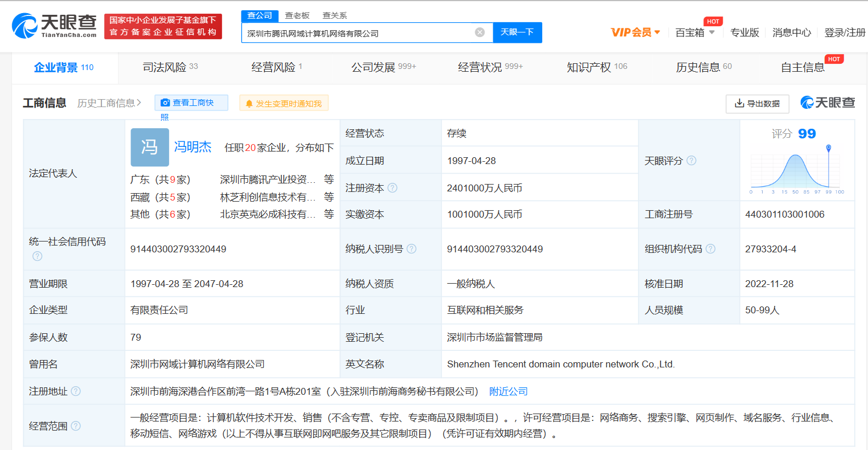Open the VIP会员 dropdown menu
Screen dimensions: 868x450
click(635, 32)
